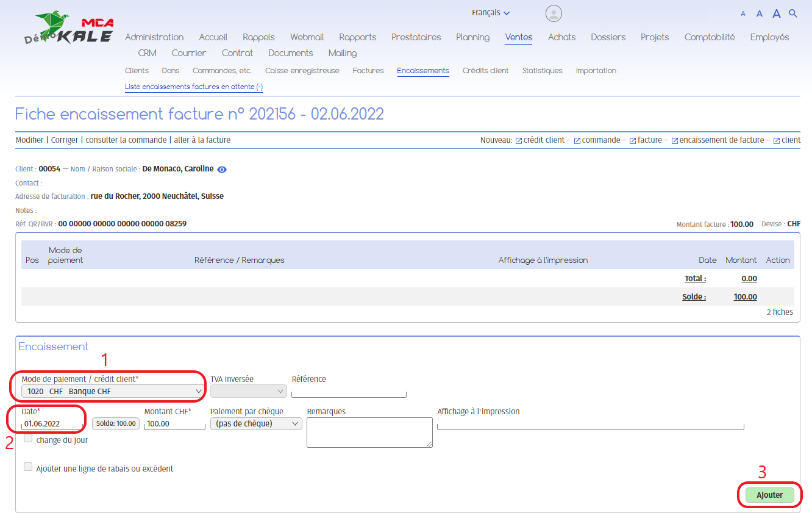Open the CRM menu

click(x=148, y=53)
